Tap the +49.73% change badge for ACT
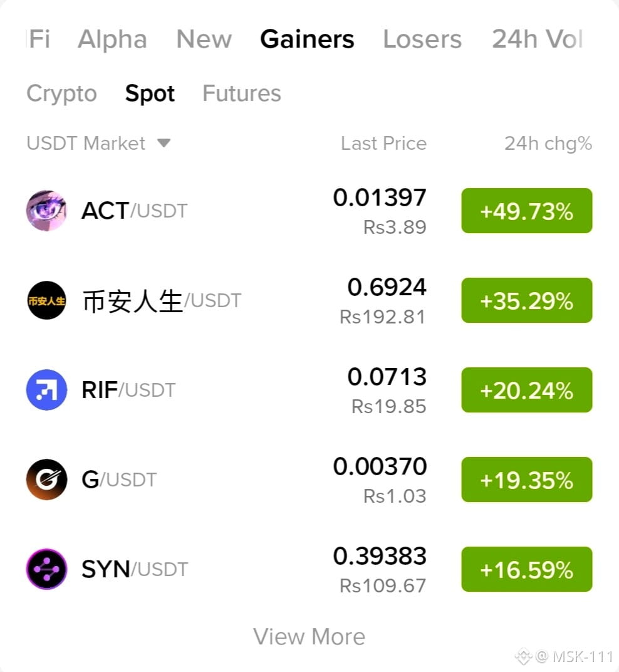 coord(526,211)
